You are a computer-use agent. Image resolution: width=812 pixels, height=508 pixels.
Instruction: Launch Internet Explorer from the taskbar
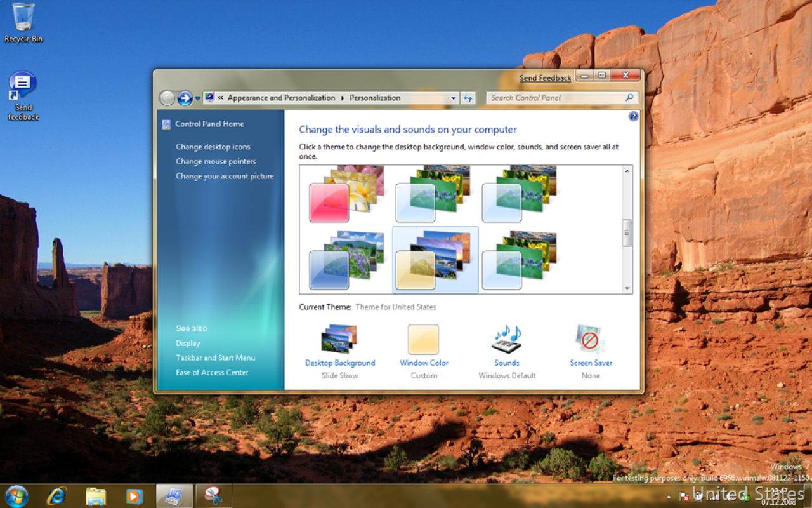click(56, 496)
